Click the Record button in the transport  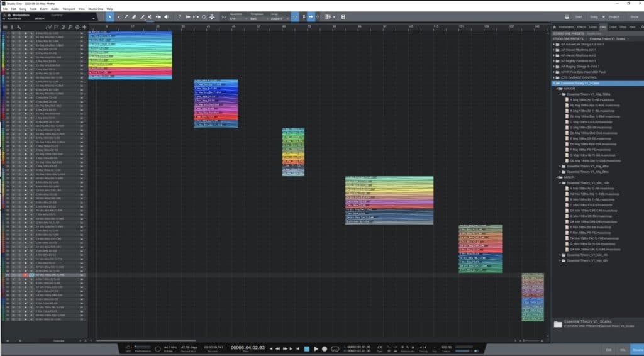click(x=325, y=348)
